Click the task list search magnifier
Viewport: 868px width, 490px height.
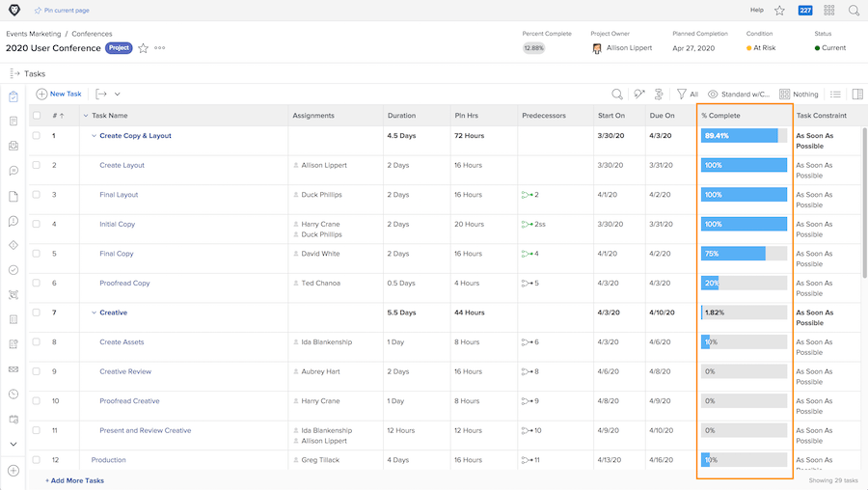616,95
